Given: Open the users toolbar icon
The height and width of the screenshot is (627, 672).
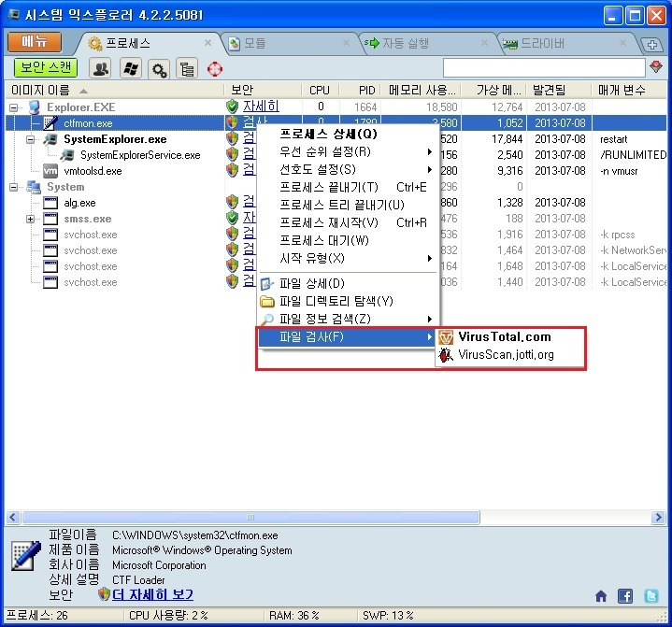Looking at the screenshot, I should [101, 68].
